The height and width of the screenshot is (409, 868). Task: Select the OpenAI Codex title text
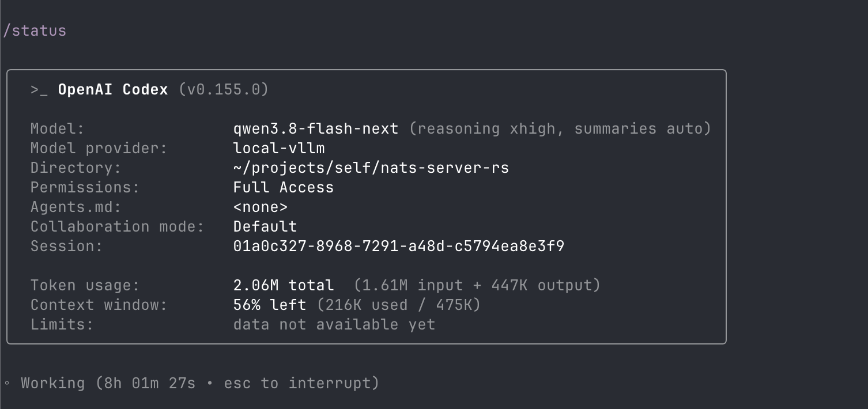(113, 90)
